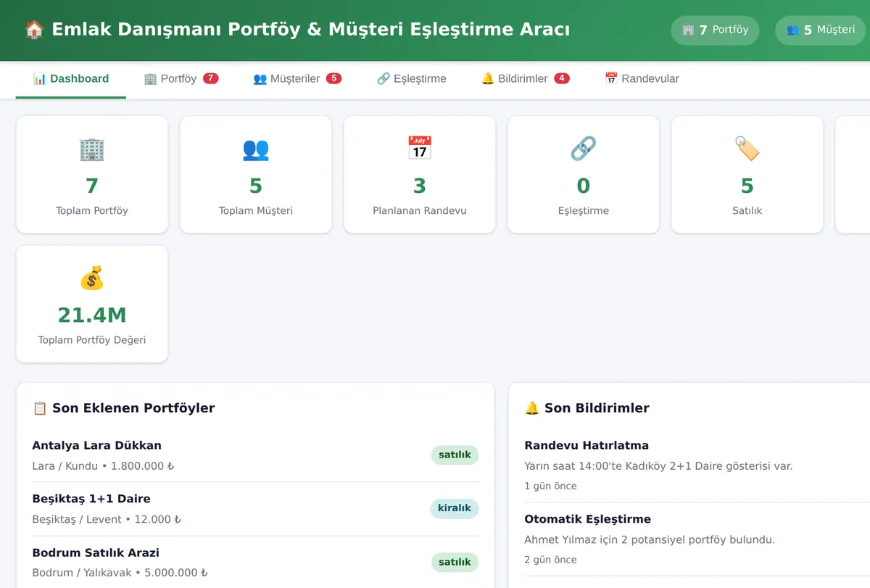Click the Beşiktaş / Levent • 12.000 ₺ line

pyautogui.click(x=107, y=519)
